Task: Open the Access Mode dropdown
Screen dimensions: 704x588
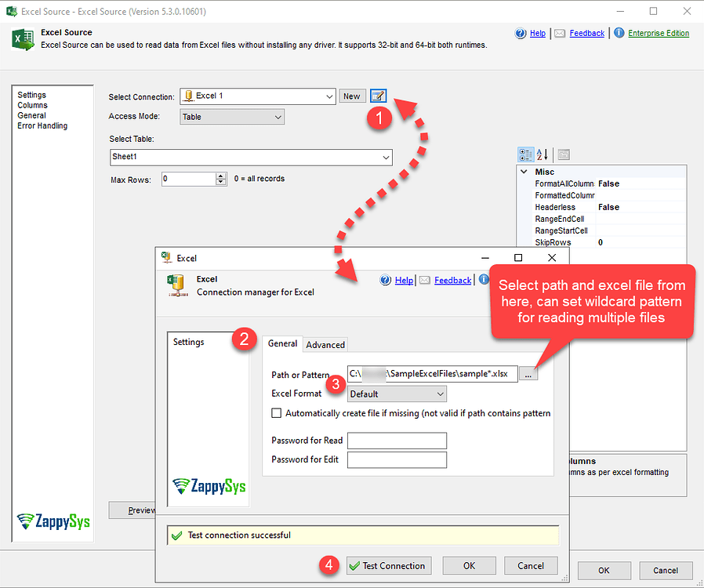Action: (278, 117)
